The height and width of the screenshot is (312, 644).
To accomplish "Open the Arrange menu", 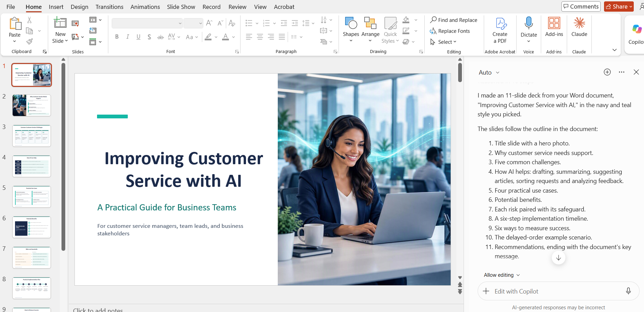I will (370, 30).
